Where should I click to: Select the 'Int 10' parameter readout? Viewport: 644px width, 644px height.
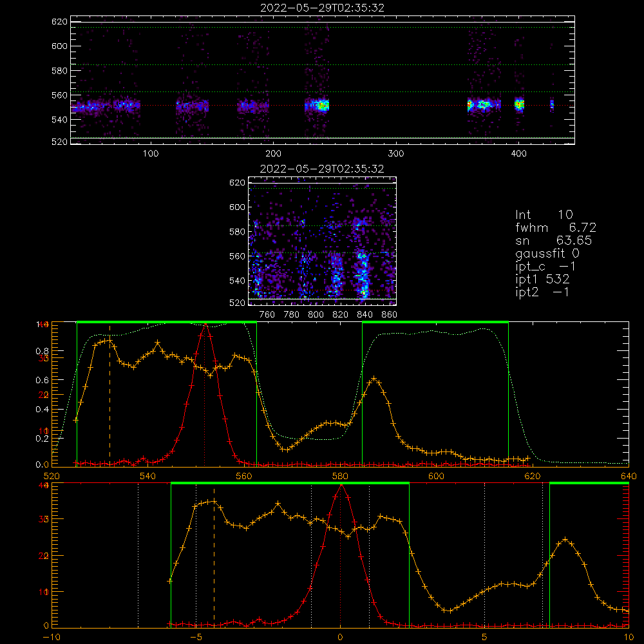544,214
